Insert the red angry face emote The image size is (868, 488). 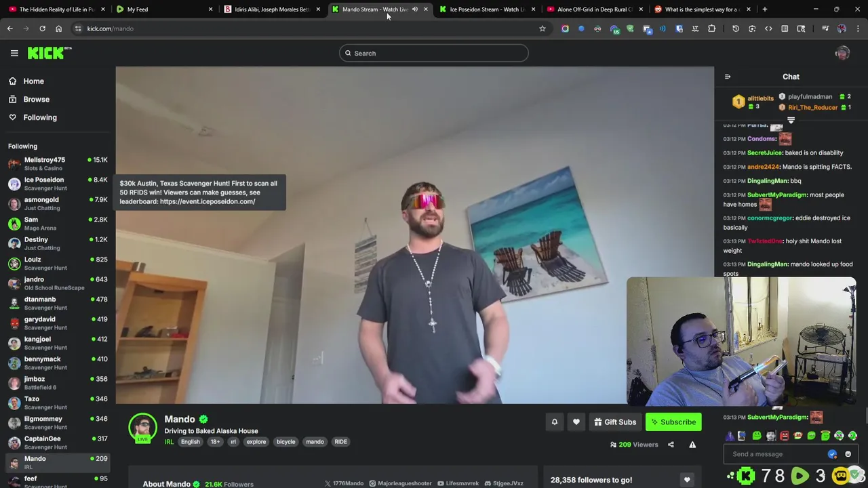click(x=785, y=436)
